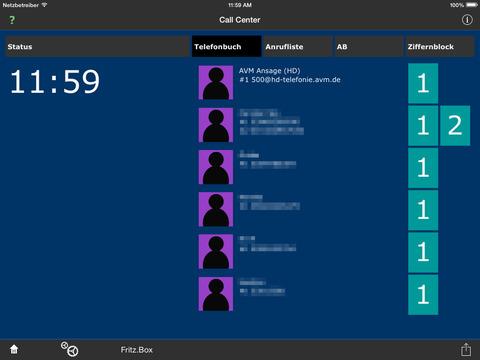
Task: Dial number 1 for AVM Ansage contact
Action: tap(423, 83)
